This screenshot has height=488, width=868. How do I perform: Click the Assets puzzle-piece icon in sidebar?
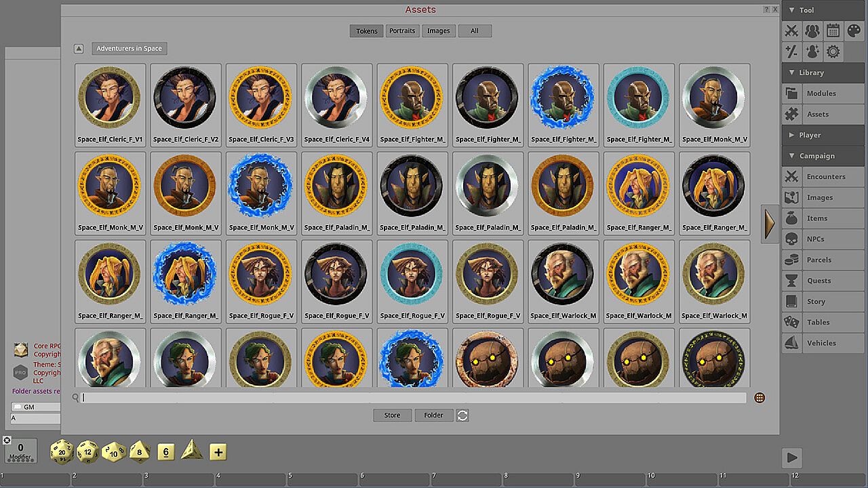click(x=791, y=114)
